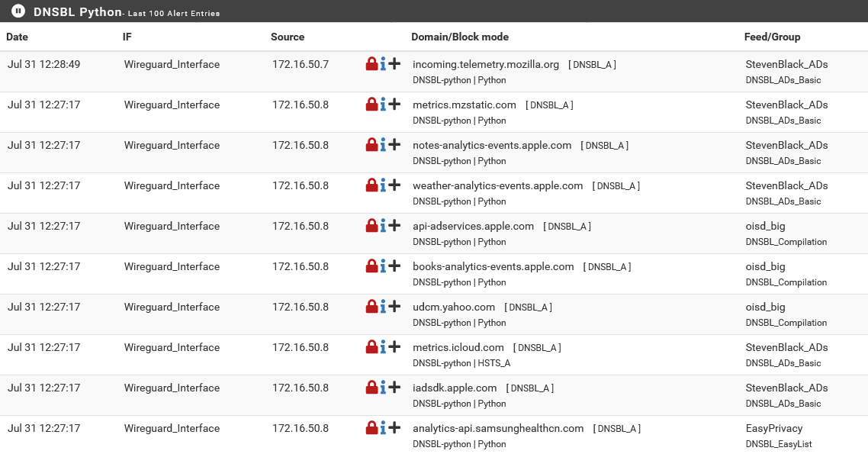Unlock notes-analytics-events.apple.com via lock icon
Screen dimensions: 868x454
click(371, 144)
